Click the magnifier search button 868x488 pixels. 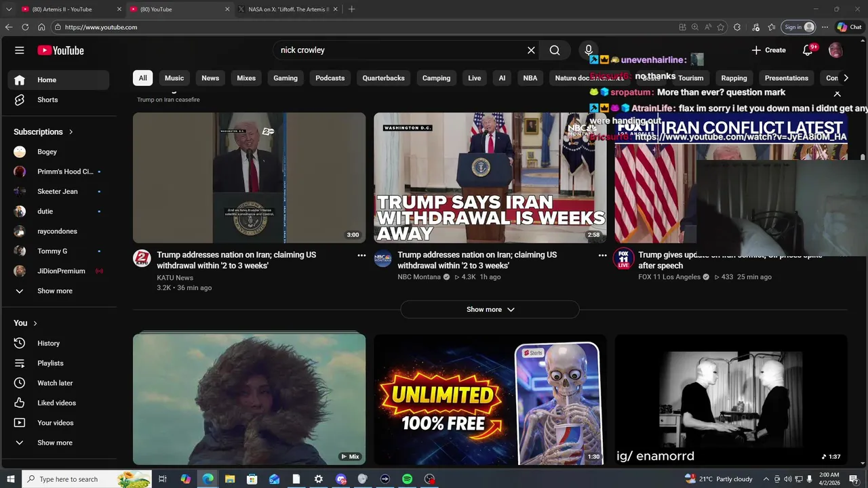555,50
